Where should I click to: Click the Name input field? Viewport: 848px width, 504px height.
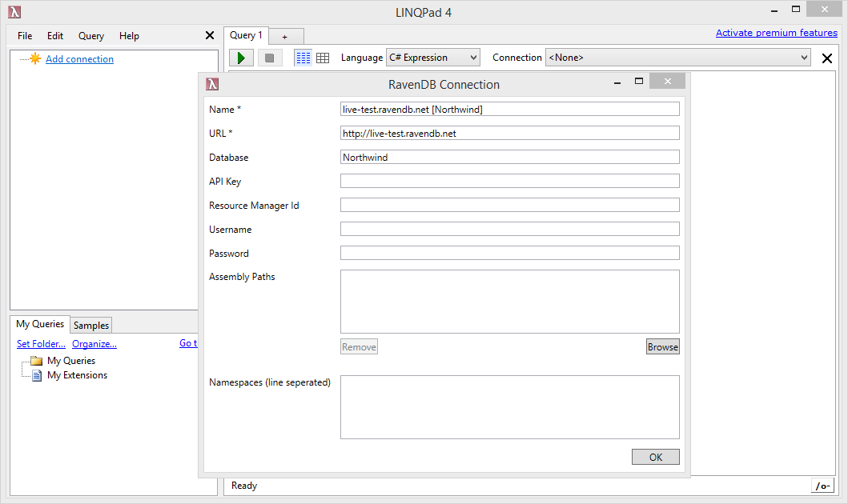click(509, 109)
